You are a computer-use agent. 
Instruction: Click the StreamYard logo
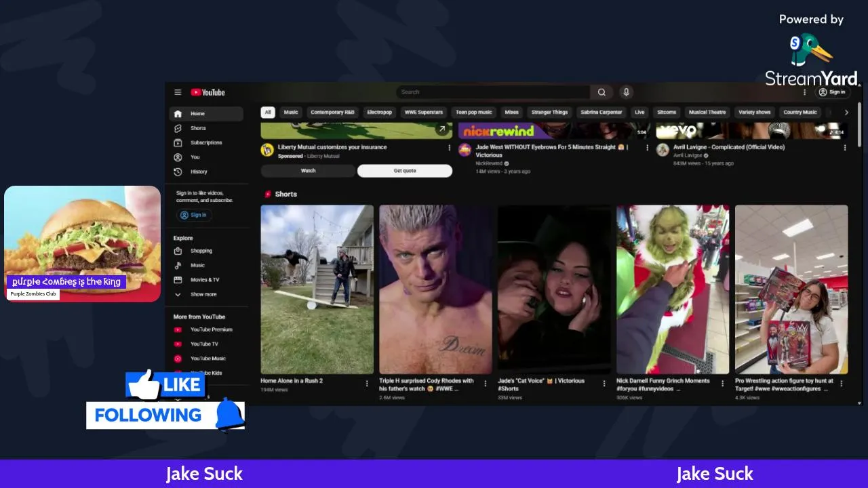(x=811, y=60)
